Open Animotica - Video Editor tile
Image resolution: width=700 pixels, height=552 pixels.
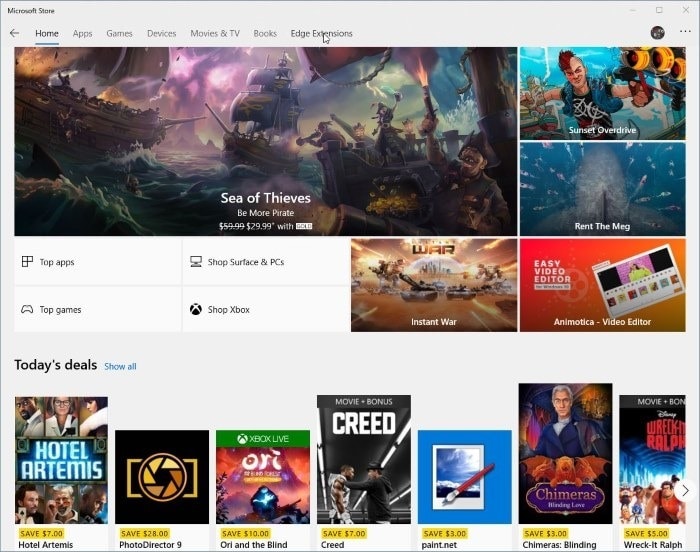pyautogui.click(x=603, y=285)
